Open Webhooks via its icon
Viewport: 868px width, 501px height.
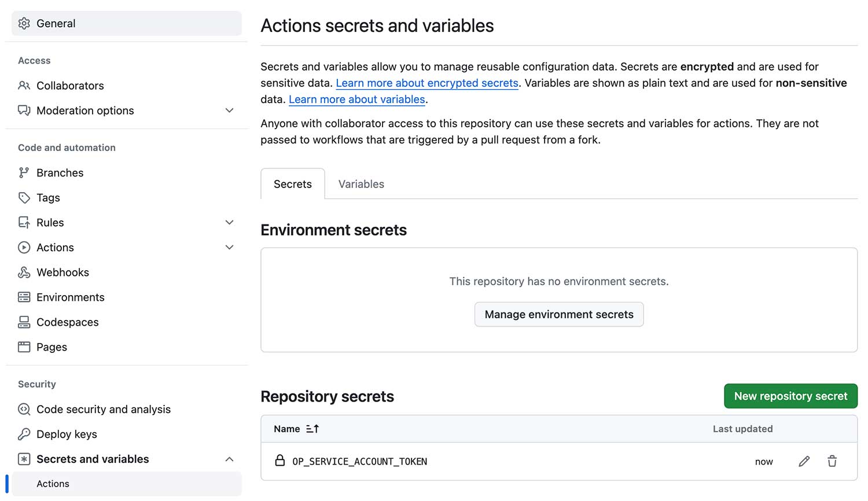24,272
